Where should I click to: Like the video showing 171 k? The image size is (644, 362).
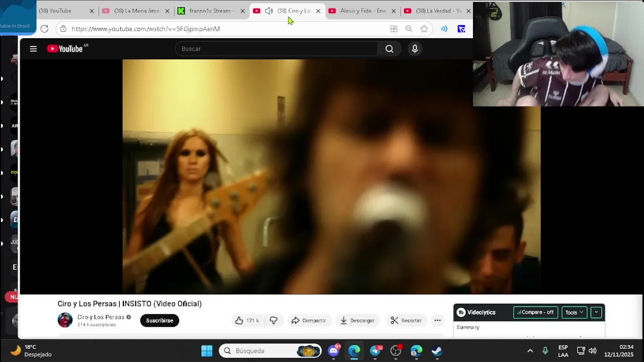(247, 320)
